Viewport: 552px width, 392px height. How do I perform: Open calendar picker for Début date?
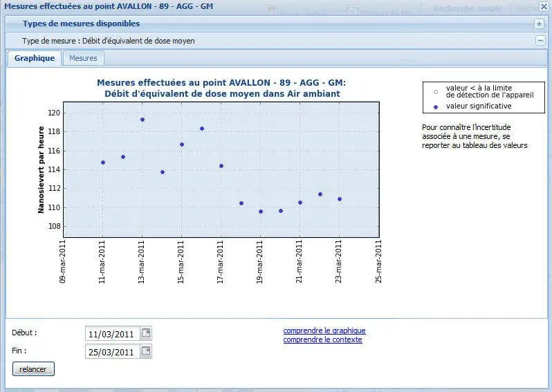click(x=146, y=333)
